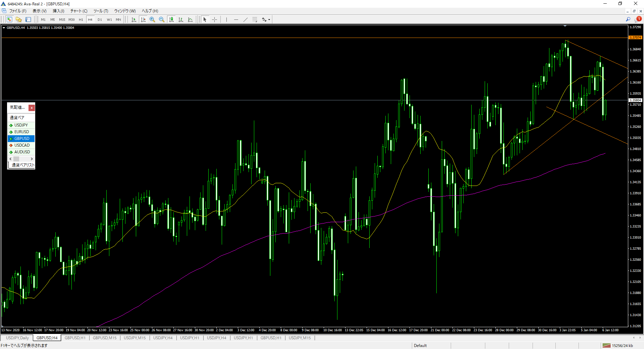Open the search magnifier icon
Viewport: 644px width, 349px height.
(x=628, y=19)
